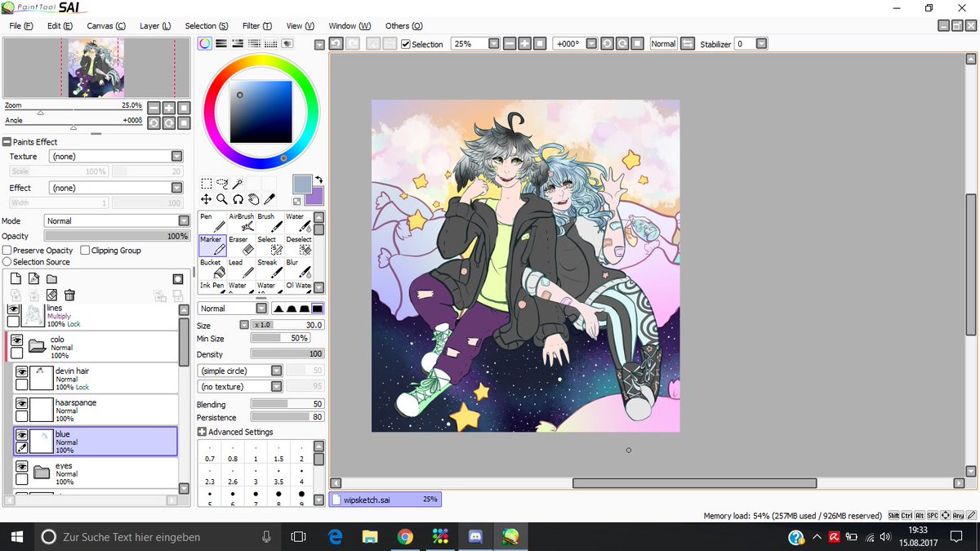Select the Lead pencil tool

(x=241, y=268)
